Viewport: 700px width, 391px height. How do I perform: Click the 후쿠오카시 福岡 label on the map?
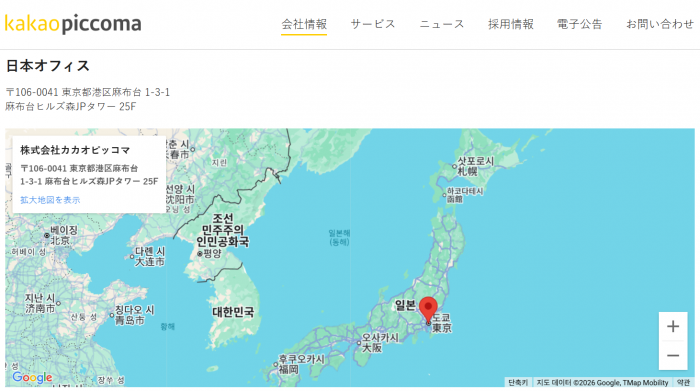pyautogui.click(x=301, y=364)
